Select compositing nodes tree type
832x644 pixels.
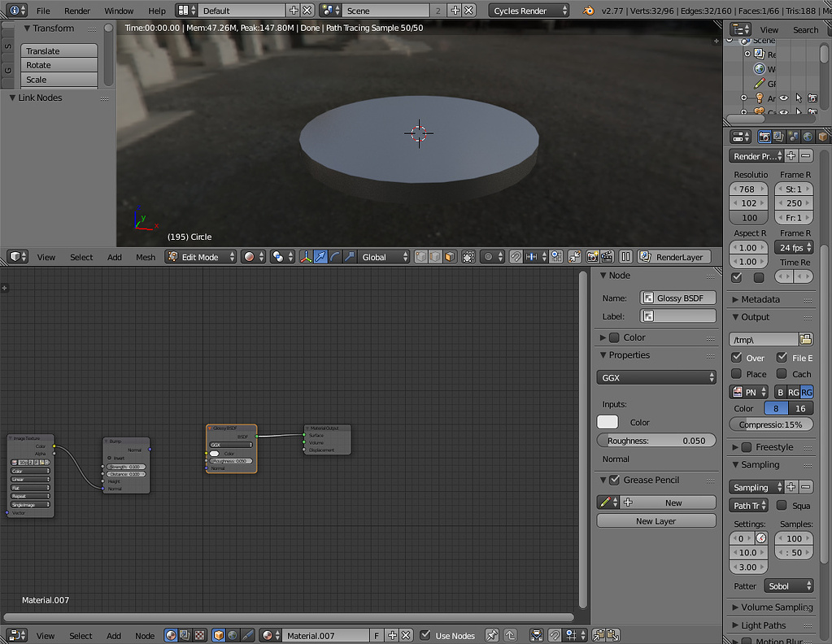[x=185, y=635]
